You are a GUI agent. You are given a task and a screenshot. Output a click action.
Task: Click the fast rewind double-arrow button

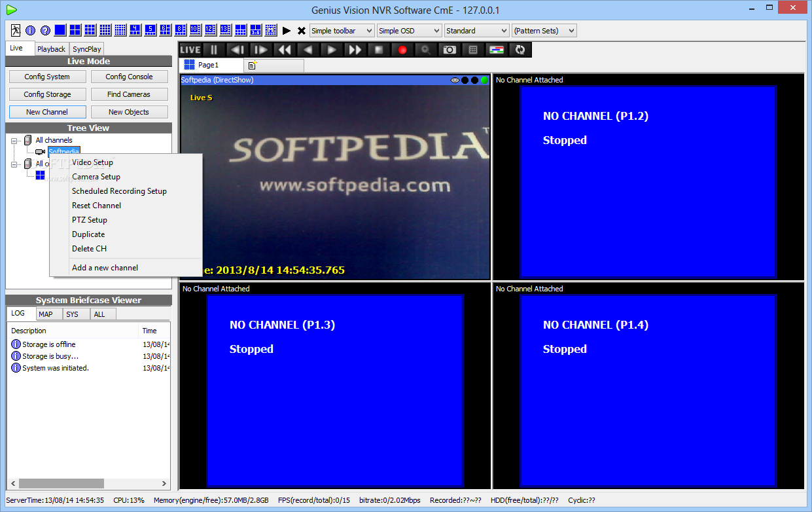click(284, 49)
